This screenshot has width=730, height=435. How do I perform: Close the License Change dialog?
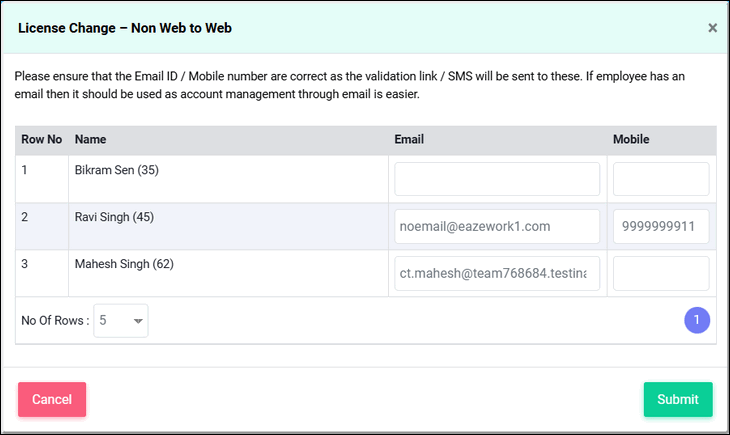pyautogui.click(x=712, y=28)
